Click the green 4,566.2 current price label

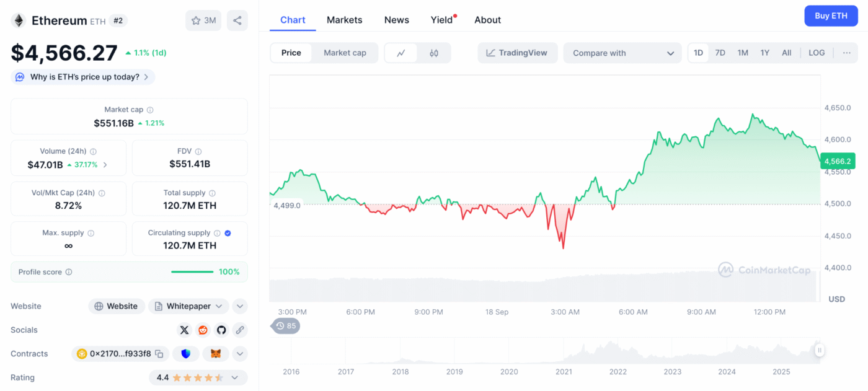838,161
